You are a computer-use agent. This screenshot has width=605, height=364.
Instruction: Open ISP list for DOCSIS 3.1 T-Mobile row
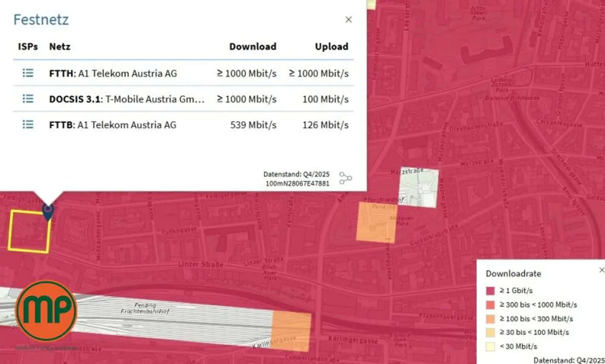click(x=28, y=98)
